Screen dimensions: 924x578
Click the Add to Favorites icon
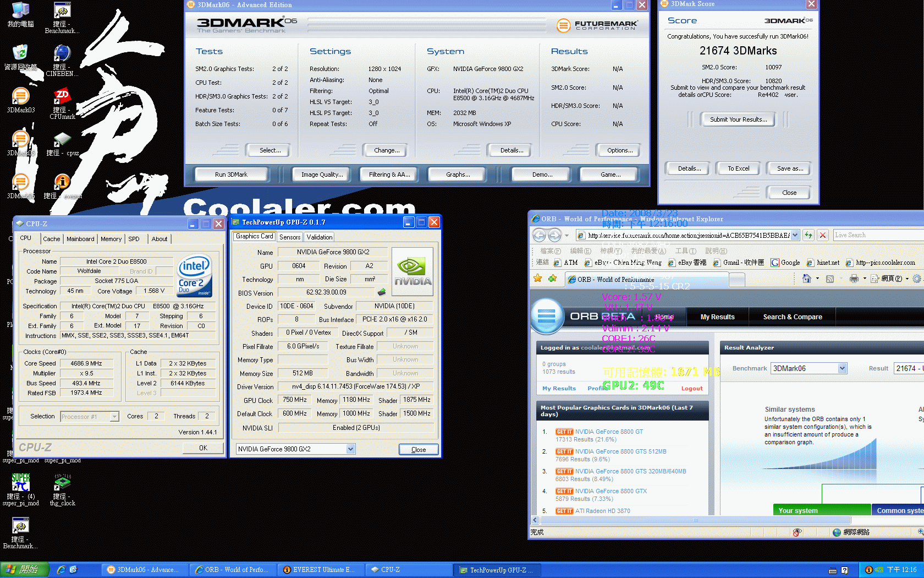click(552, 279)
